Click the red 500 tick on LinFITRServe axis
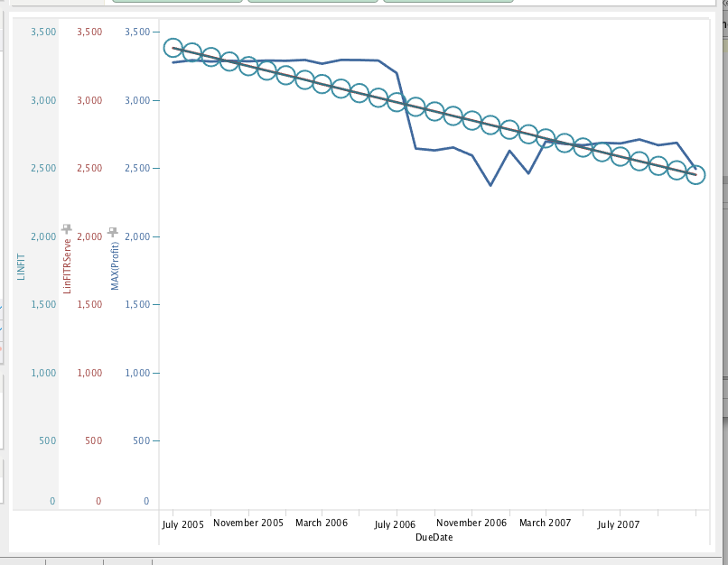This screenshot has height=565, width=728. point(93,440)
